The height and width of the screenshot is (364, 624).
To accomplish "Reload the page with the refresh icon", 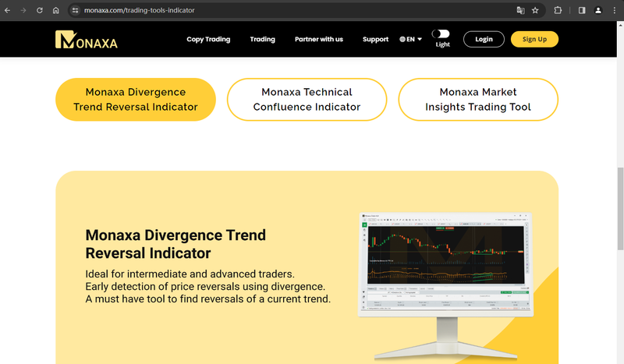I will coord(40,10).
